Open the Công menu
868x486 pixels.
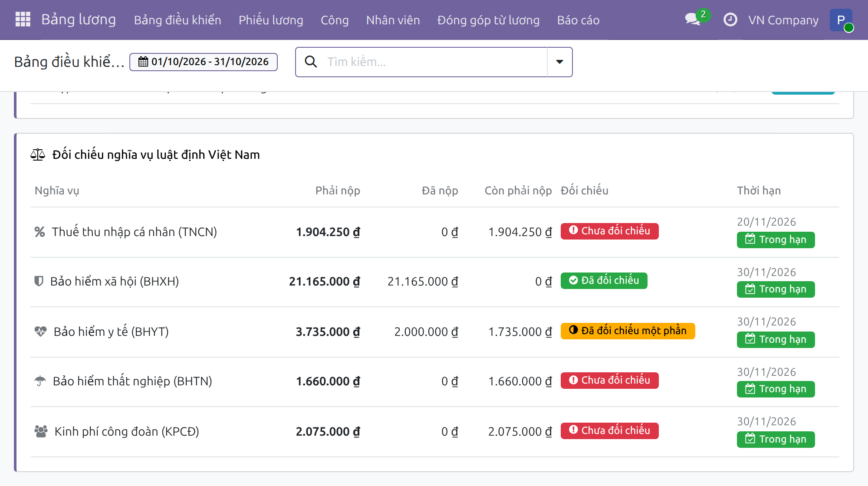(x=335, y=20)
